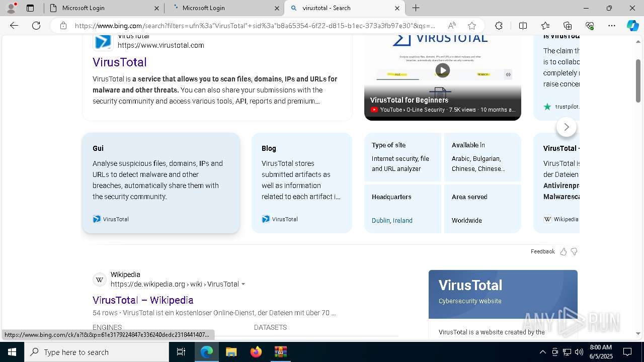Open Wikipedia source on VirusTotal card
This screenshot has width=644, height=362.
click(x=561, y=219)
